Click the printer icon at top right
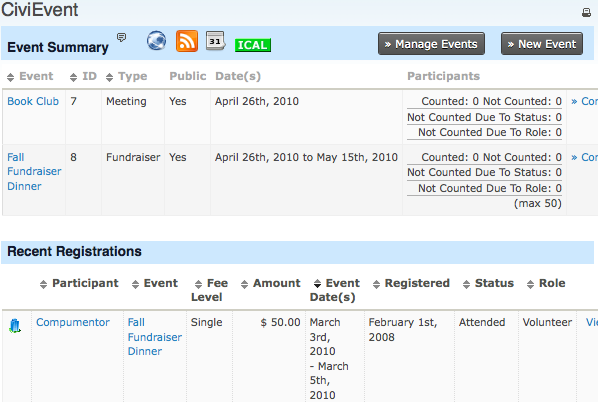This screenshot has height=402, width=598. 586,13
